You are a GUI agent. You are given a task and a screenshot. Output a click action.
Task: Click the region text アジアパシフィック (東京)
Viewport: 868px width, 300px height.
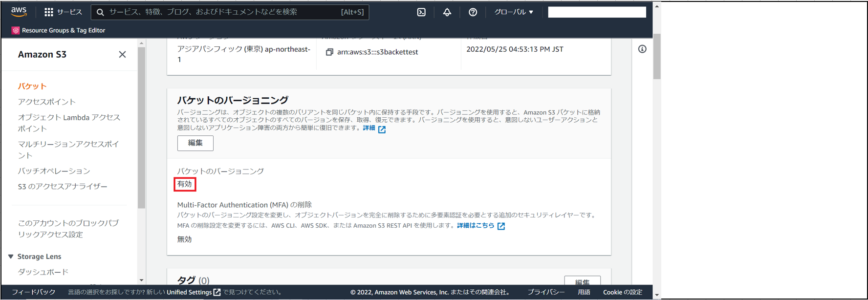[x=220, y=49]
